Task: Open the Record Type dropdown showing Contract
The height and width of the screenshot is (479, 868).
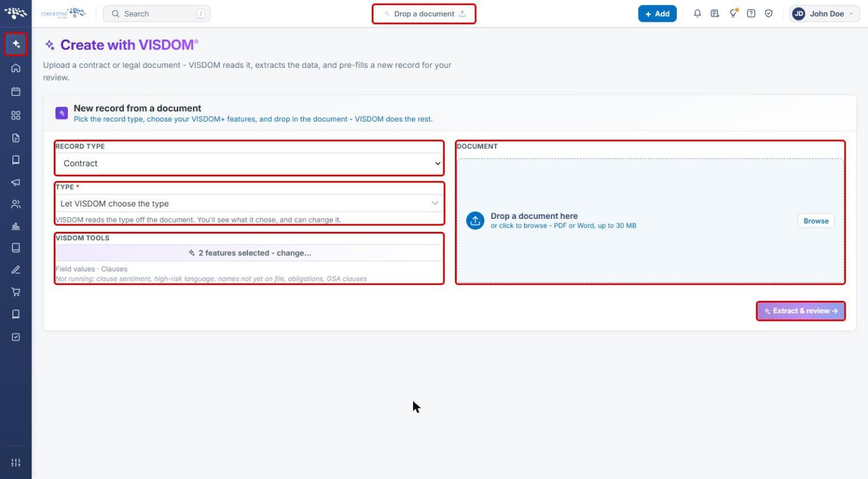Action: 249,163
